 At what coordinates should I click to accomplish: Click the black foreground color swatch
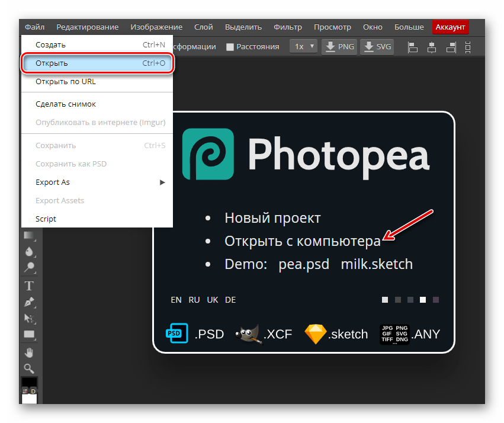29,383
